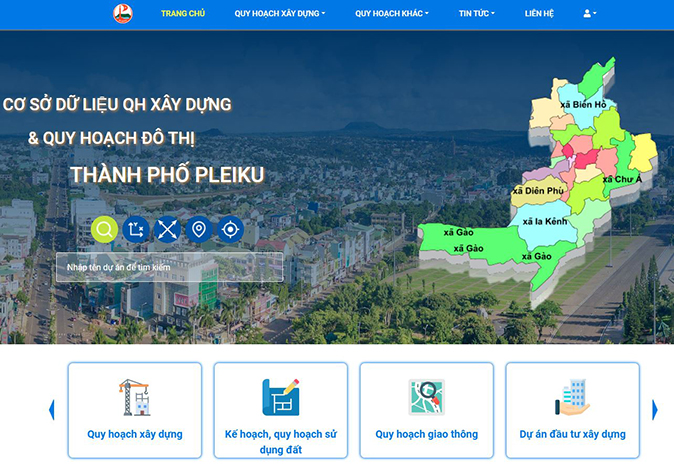Click the leftmost xã Gào map label
This screenshot has height=465, width=674.
click(458, 232)
